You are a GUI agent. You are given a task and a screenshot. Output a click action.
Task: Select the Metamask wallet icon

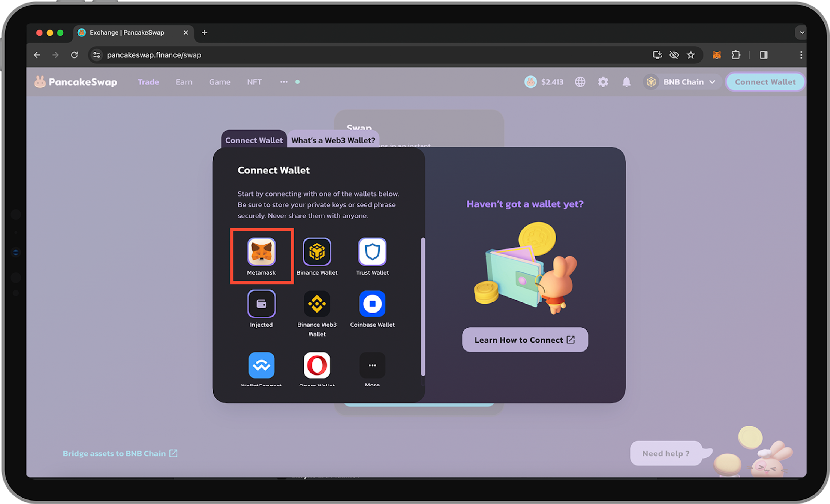[261, 251]
